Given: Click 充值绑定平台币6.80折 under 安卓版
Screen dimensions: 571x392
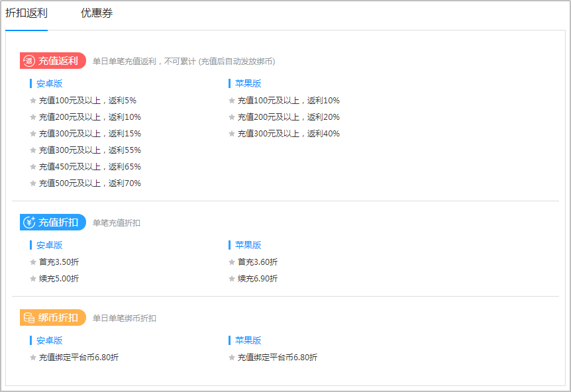Looking at the screenshot, I should click(79, 358).
